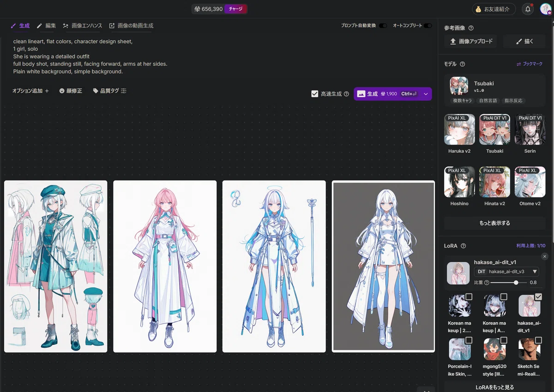
Task: Click the 656,390 credits balance
Action: 208,9
